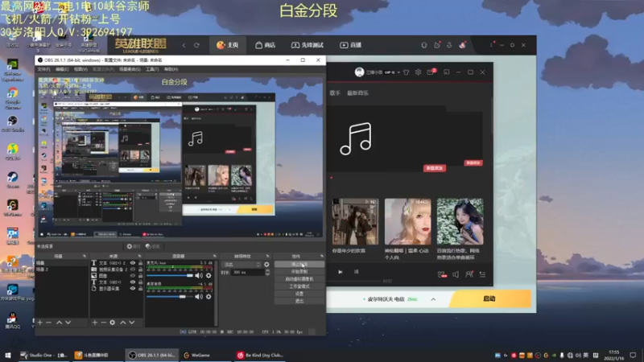644x362 pixels.
Task: Move selected scene up in OBS
Action: coord(59,323)
